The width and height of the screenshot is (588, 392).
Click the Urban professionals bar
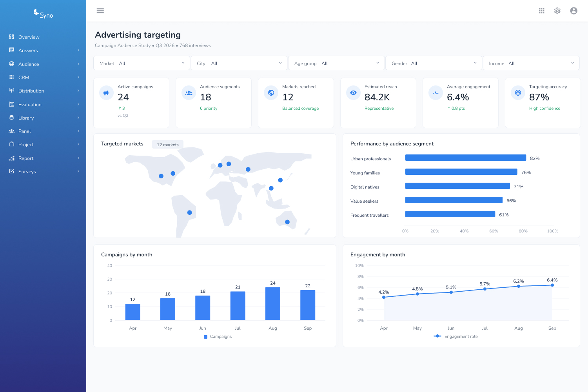[466, 158]
